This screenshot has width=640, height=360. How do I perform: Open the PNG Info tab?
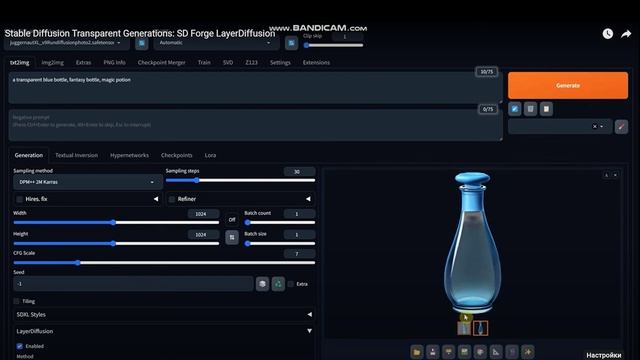pyautogui.click(x=114, y=62)
